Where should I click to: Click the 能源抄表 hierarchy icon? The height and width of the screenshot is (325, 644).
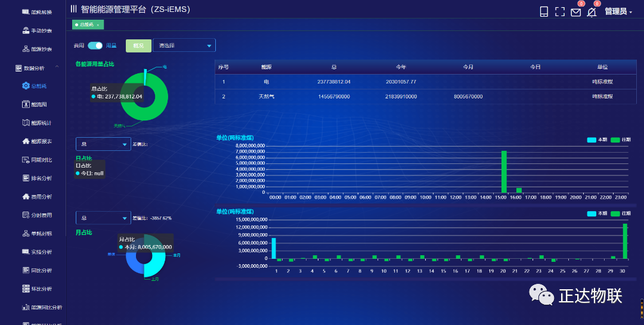point(26,49)
